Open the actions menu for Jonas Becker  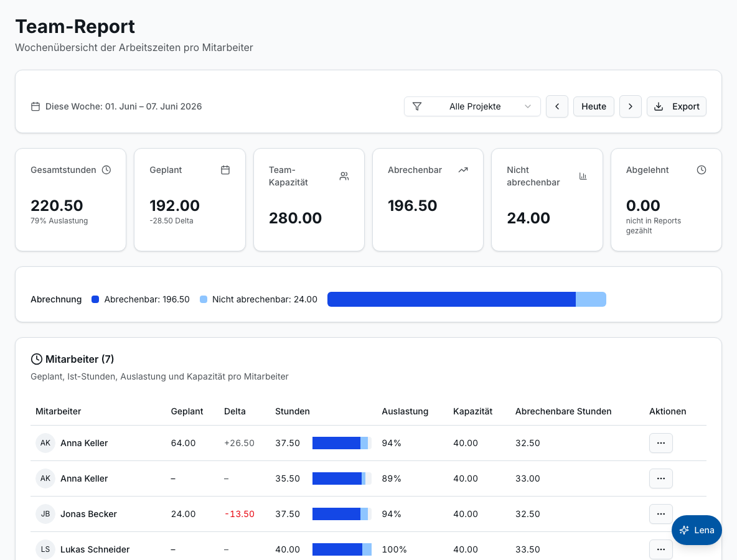[x=660, y=514]
